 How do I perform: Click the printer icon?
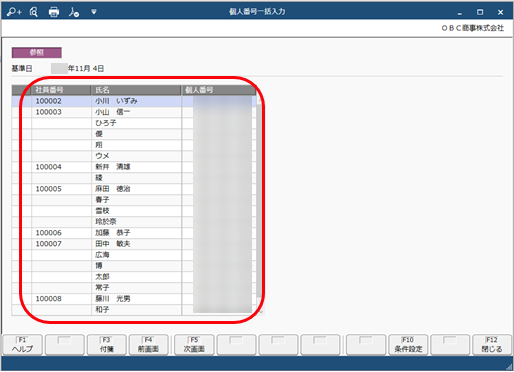[x=54, y=12]
